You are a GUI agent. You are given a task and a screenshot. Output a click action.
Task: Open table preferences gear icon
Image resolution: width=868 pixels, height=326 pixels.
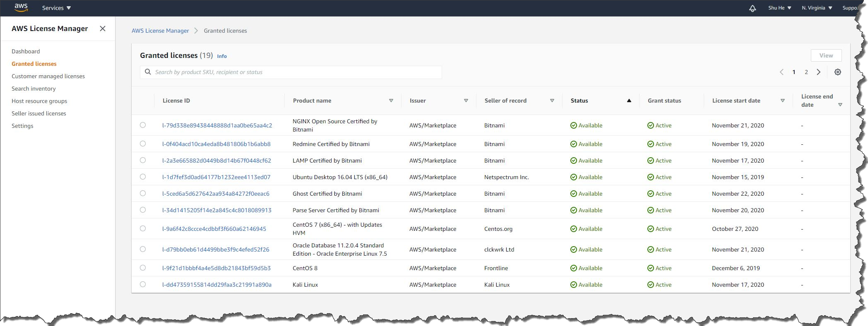[837, 72]
